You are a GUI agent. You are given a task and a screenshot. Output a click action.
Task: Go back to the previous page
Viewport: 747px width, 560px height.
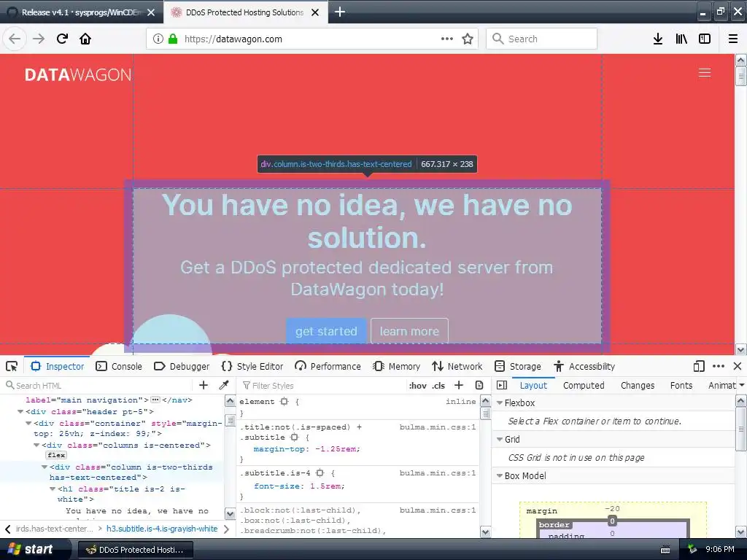[15, 39]
